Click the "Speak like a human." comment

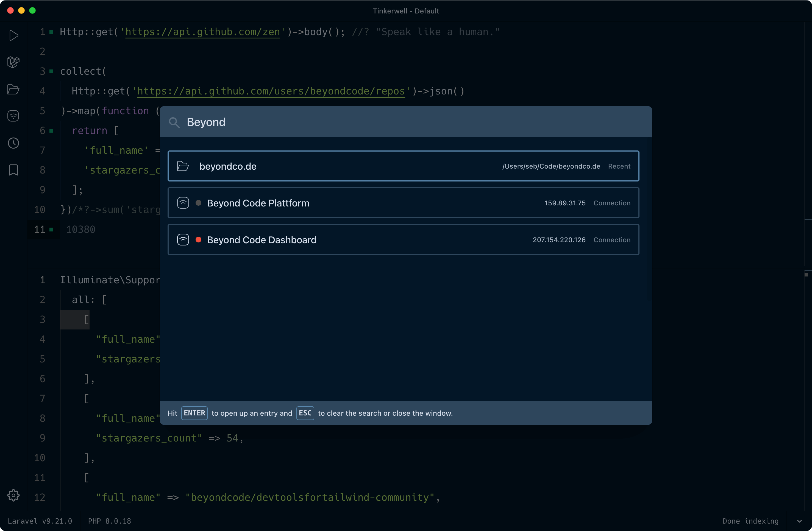click(426, 32)
